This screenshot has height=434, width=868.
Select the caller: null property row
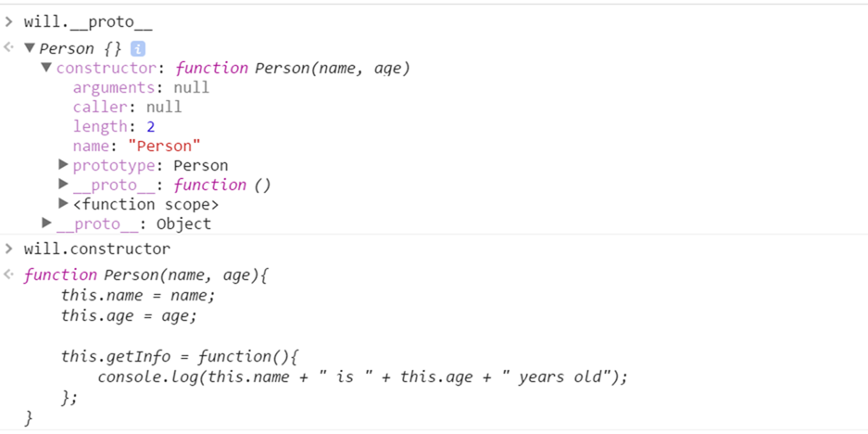tap(127, 107)
